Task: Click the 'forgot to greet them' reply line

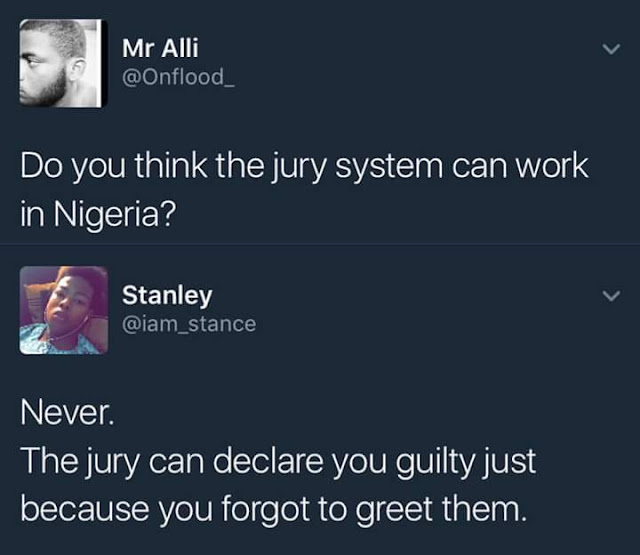Action: point(273,509)
